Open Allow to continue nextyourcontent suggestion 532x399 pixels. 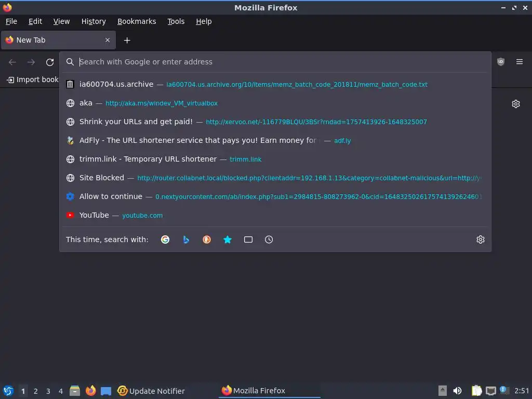(275, 196)
